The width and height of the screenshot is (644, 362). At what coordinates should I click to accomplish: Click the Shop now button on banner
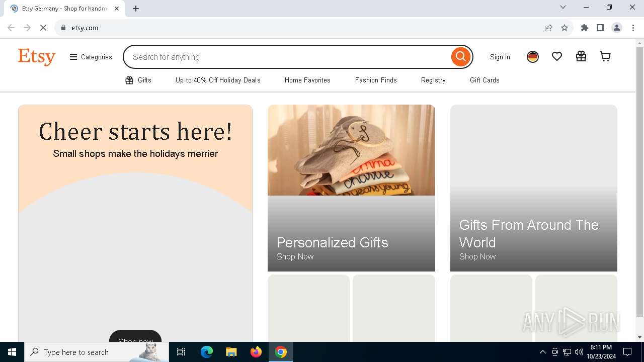click(135, 336)
